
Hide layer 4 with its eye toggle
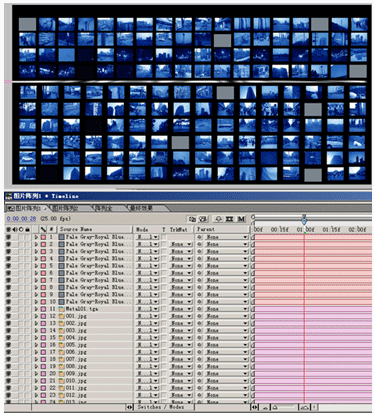tap(9, 259)
